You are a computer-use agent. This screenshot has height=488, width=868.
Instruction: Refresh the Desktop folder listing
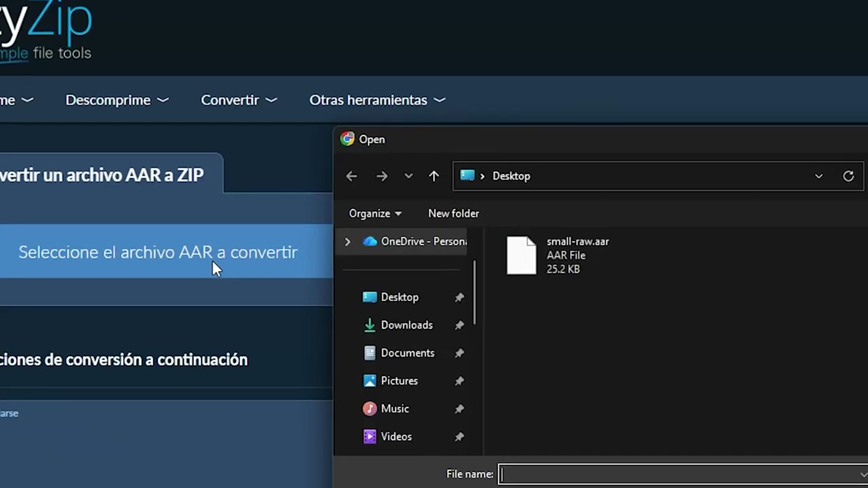[849, 176]
